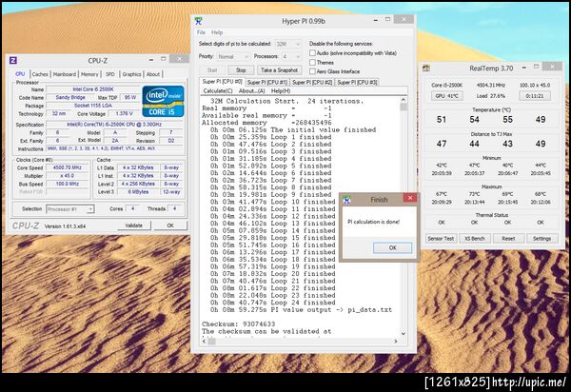Open the About tab in CPU-Z

(x=153, y=74)
